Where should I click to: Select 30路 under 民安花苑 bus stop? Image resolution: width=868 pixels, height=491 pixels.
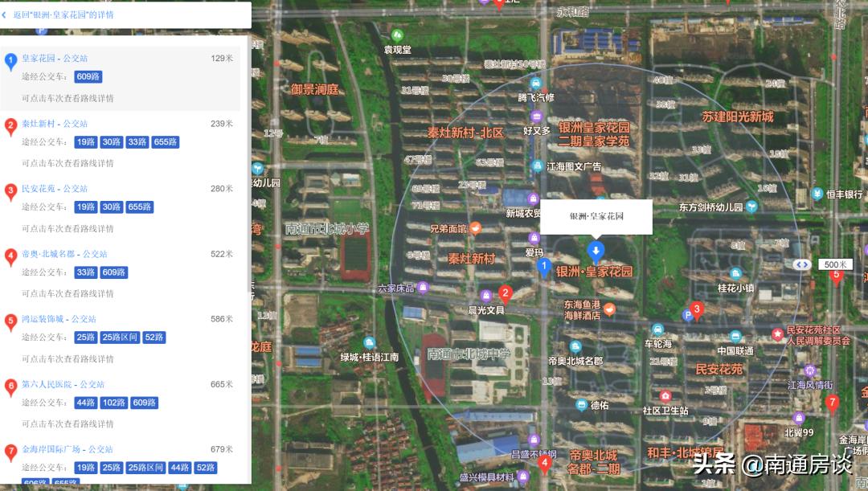tap(111, 207)
